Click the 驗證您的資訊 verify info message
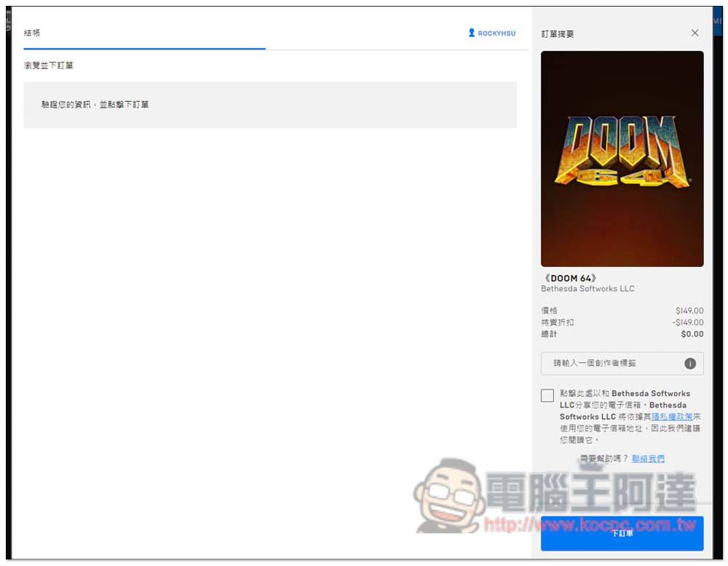 95,104
